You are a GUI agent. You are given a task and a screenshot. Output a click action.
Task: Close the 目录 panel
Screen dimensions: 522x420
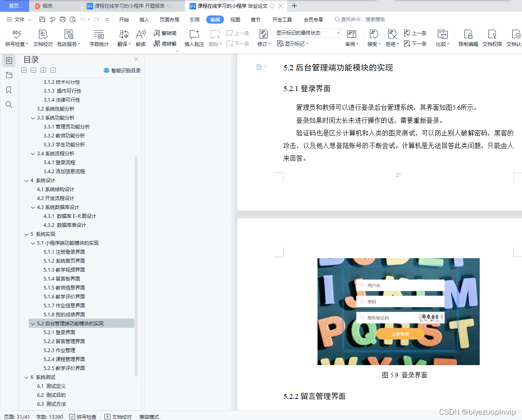(x=137, y=59)
